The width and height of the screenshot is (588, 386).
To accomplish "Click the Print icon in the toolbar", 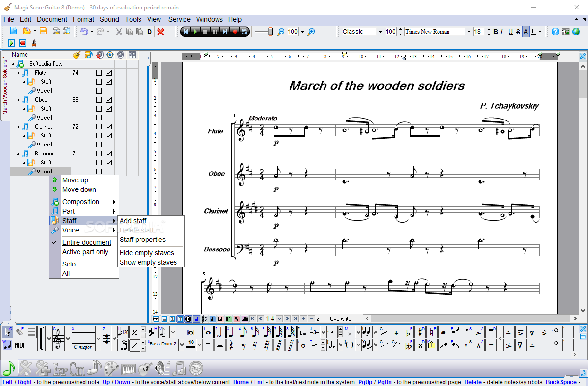I will point(56,32).
